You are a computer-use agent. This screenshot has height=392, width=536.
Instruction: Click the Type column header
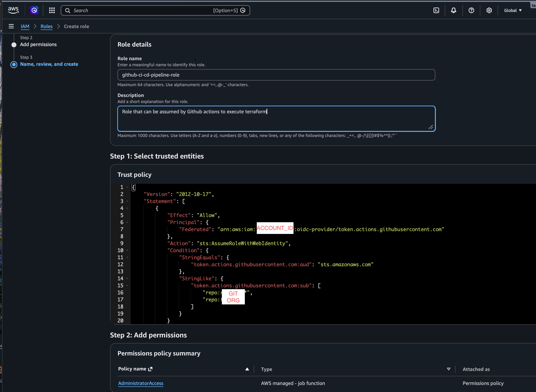click(x=267, y=369)
